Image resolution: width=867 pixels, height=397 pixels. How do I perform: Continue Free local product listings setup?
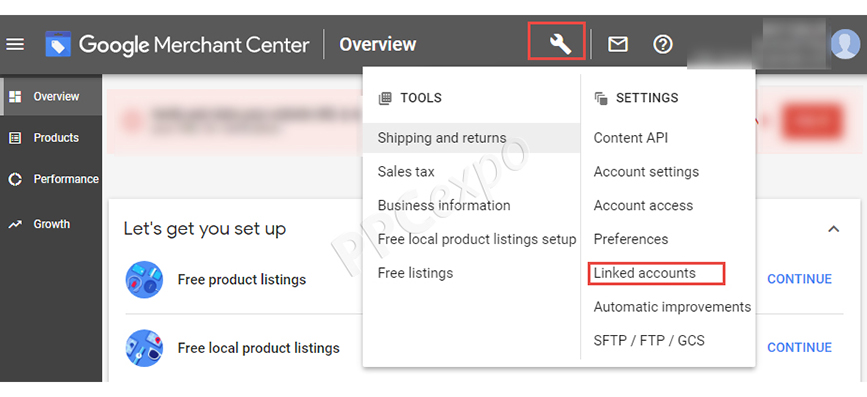point(799,348)
